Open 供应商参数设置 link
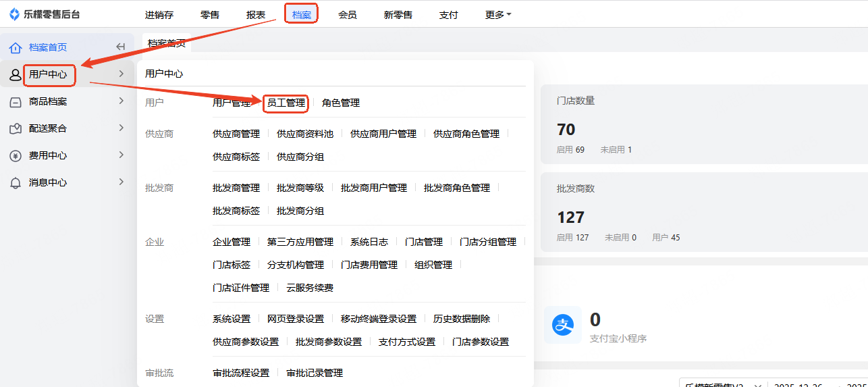This screenshot has width=868, height=387. (x=246, y=342)
